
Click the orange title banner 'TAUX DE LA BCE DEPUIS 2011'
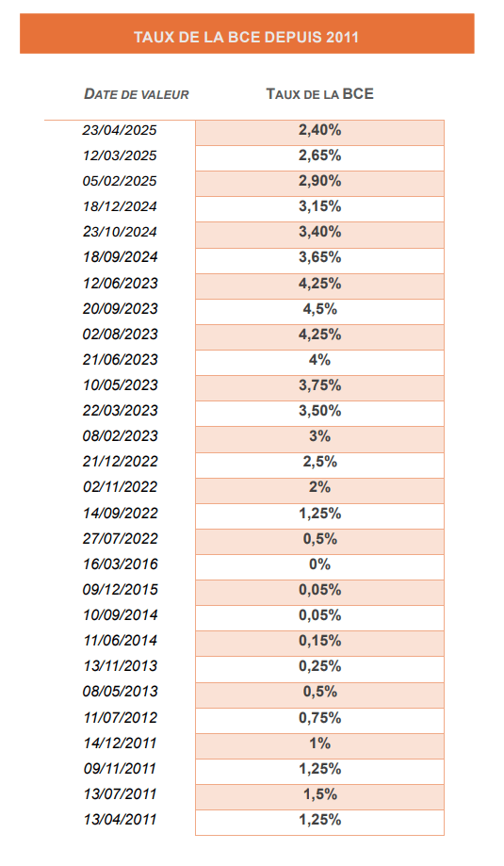(247, 34)
